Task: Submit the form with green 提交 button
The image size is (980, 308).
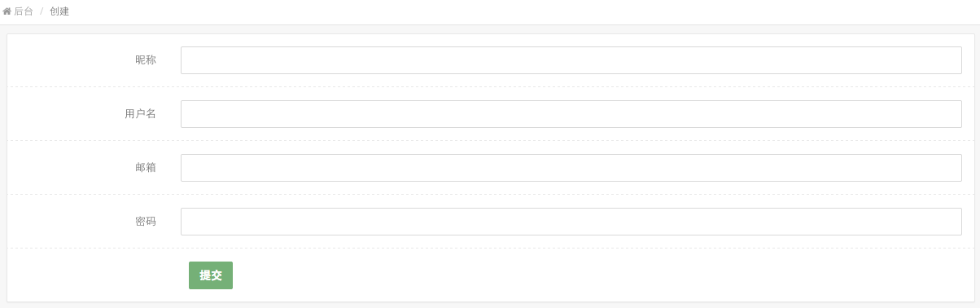Action: tap(211, 275)
